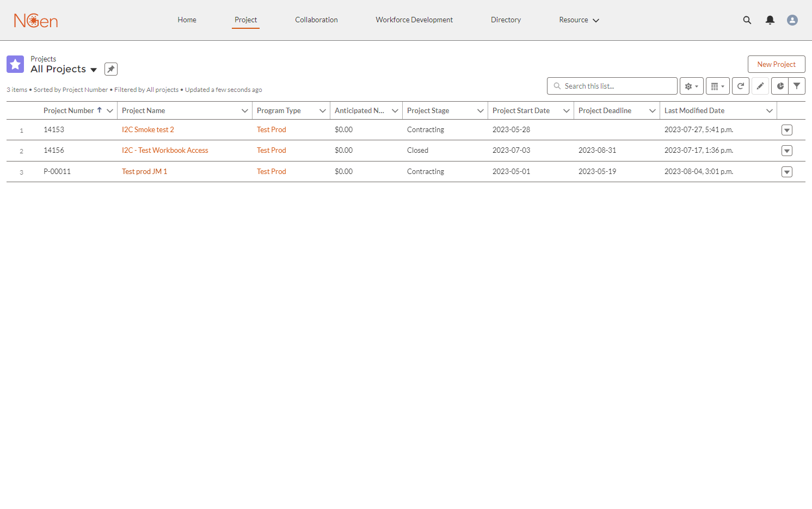Viewport: 812px width, 509px height.
Task: Switch to the Collaboration tab
Action: pyautogui.click(x=316, y=20)
